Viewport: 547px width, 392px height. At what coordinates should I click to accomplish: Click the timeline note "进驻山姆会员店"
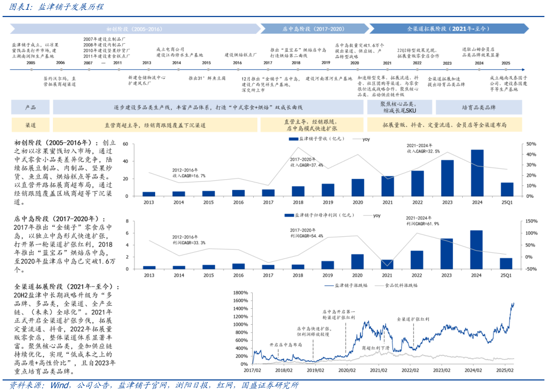click(x=478, y=49)
